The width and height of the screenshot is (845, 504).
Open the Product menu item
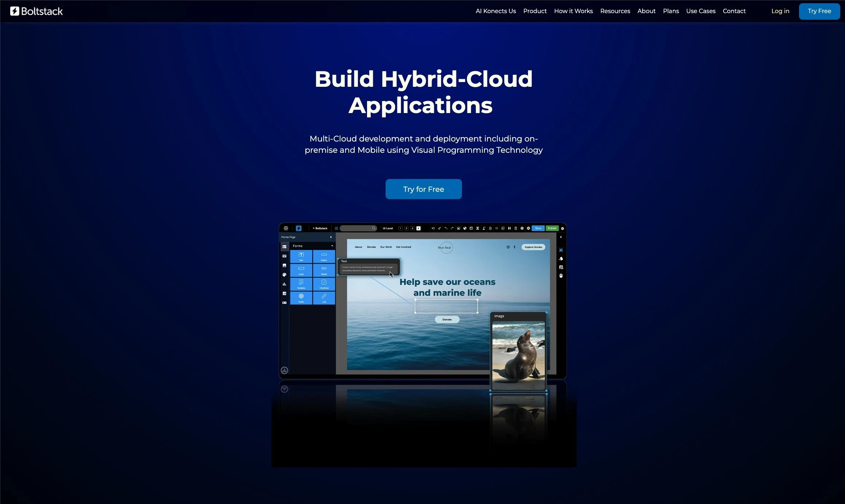(535, 11)
